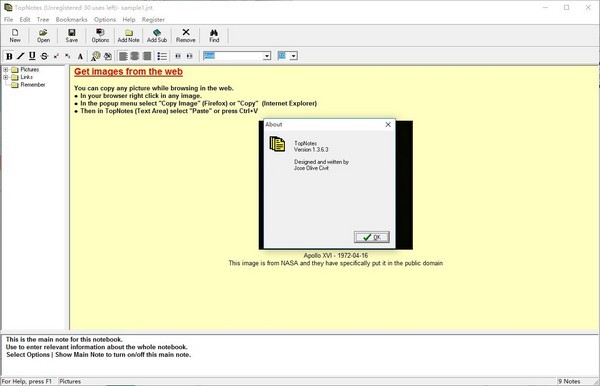Align text left
This screenshot has height=386, width=600.
(123, 56)
